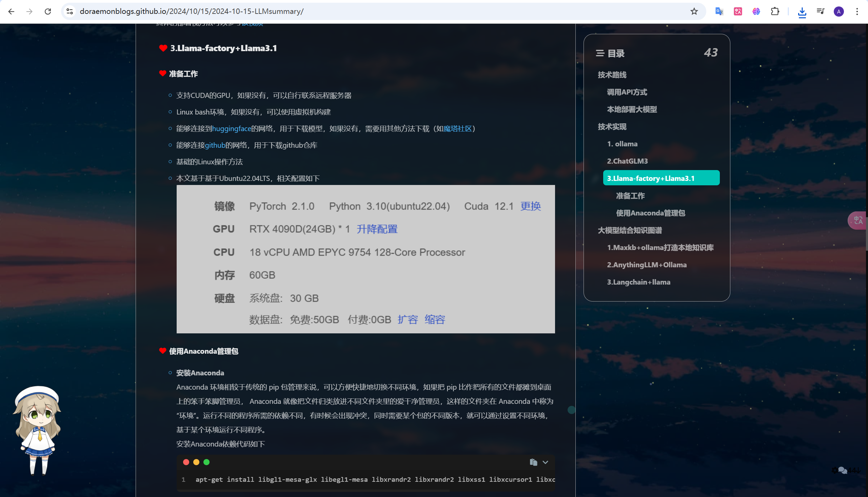Click the green dot on code block header
Viewport: 868px width, 497px height.
(x=206, y=462)
